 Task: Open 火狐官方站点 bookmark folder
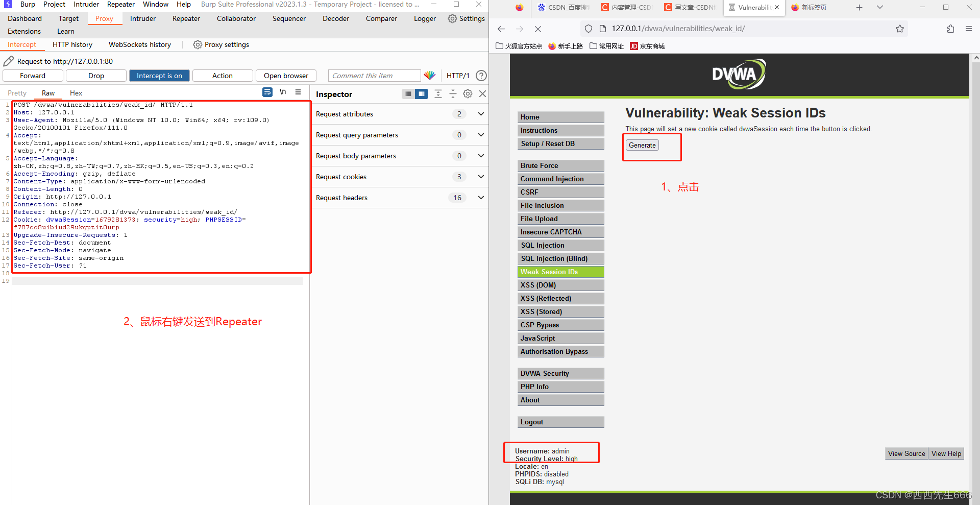[x=519, y=46]
